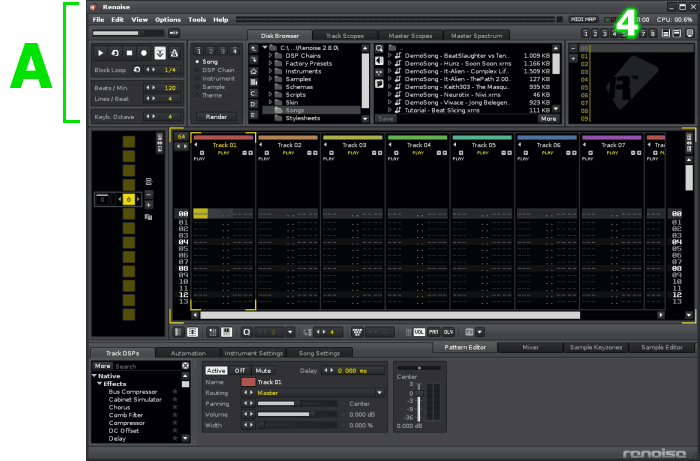Select the D: drive shortcut icon
Image resolution: width=700 pixels, height=461 pixels.
254,104
